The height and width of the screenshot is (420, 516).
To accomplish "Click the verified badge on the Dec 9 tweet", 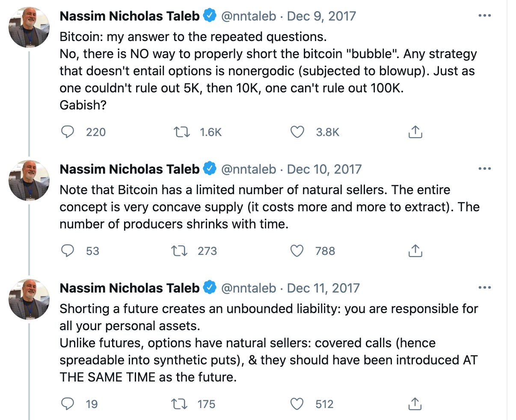I will tap(209, 15).
